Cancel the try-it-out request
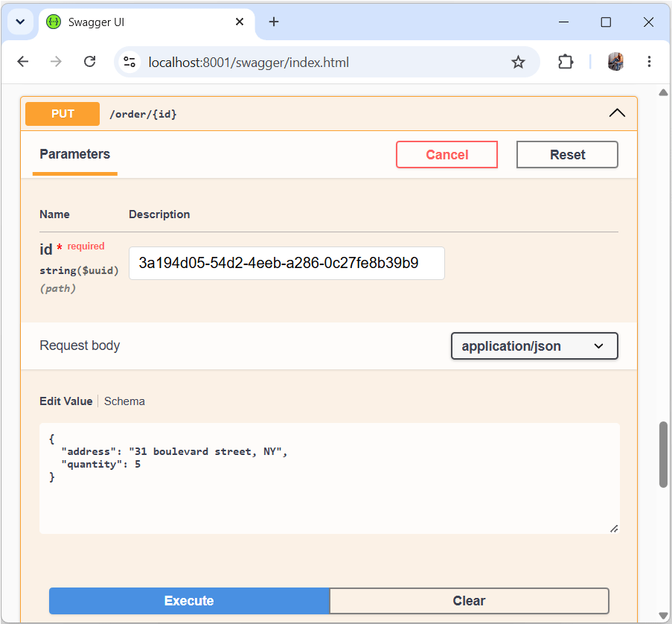672x624 pixels. click(447, 154)
